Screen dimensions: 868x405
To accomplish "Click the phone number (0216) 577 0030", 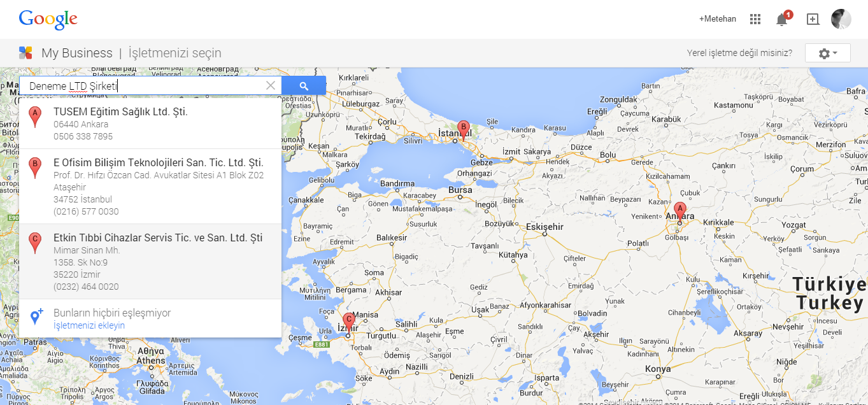I will [x=86, y=211].
